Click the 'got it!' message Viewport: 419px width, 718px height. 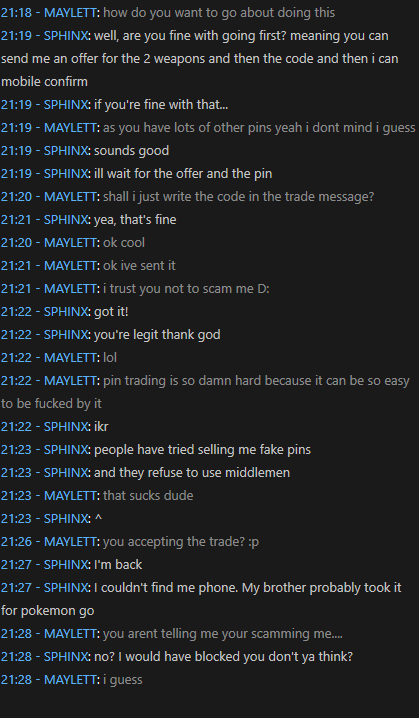pyautogui.click(x=111, y=312)
